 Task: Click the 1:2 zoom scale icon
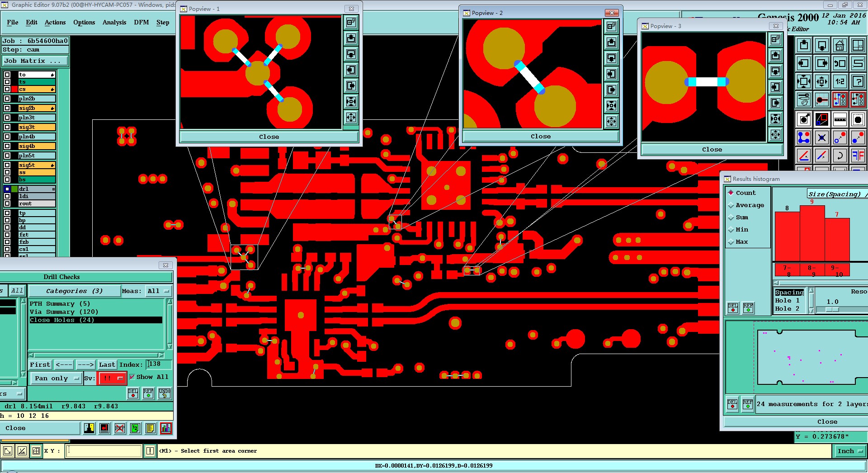coord(840,81)
